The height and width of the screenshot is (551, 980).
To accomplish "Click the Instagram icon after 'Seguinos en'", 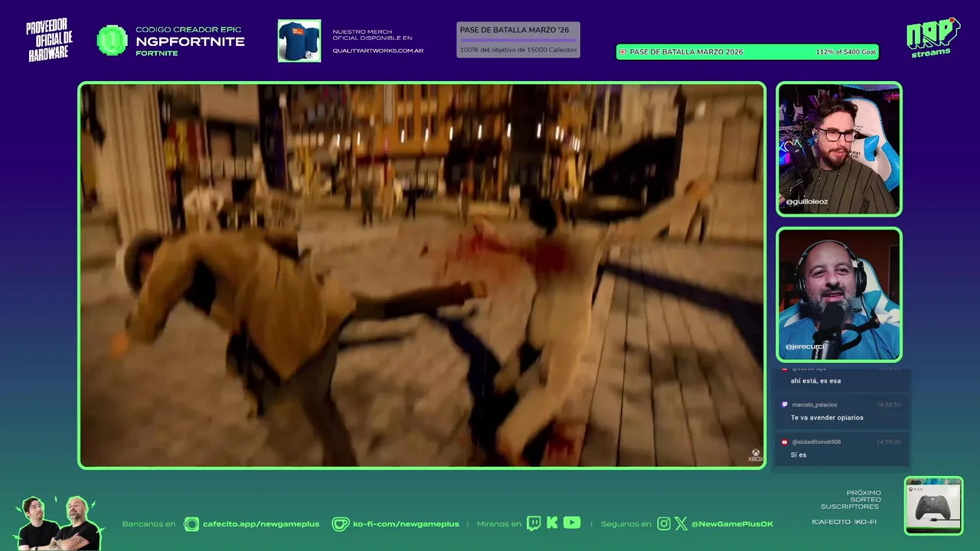I will pos(664,524).
